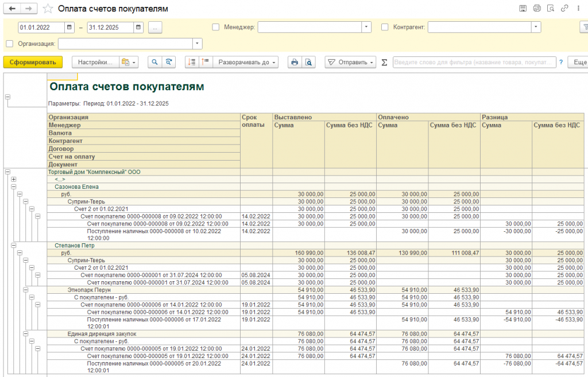This screenshot has width=588, height=377.
Task: Tick the Организация filter checkbox
Action: [9, 44]
